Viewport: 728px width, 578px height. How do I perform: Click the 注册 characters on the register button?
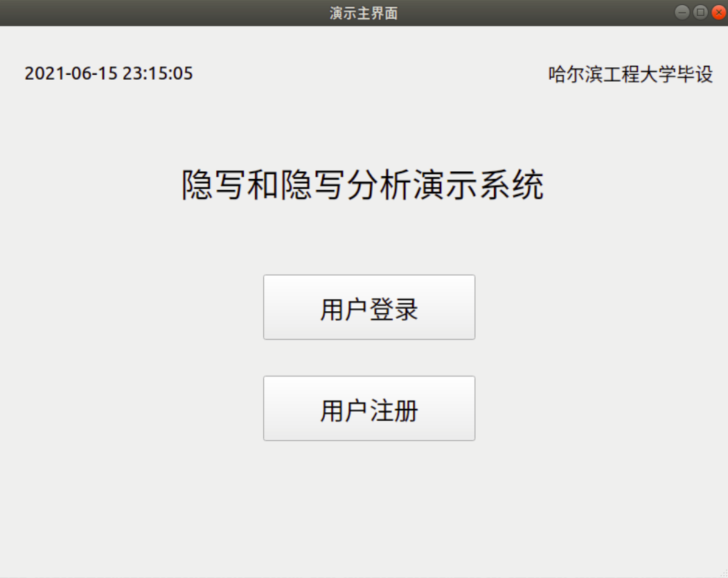point(393,411)
